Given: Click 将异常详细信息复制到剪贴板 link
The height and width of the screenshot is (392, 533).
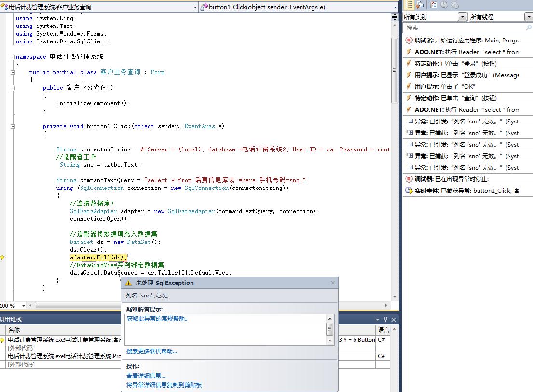Looking at the screenshot, I should coord(164,385).
